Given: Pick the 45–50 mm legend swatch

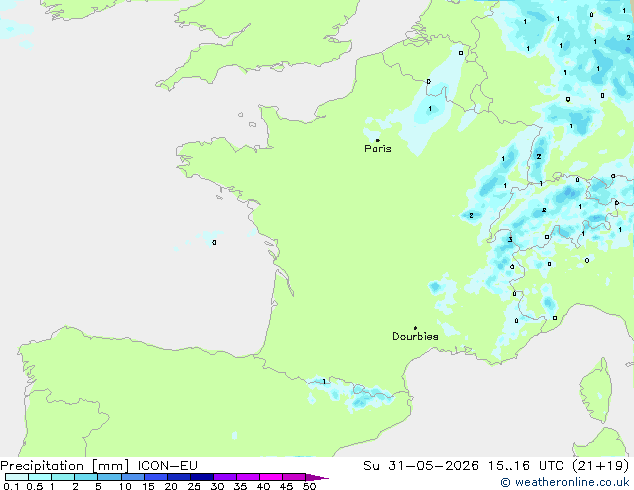Looking at the screenshot, I should [x=294, y=477].
